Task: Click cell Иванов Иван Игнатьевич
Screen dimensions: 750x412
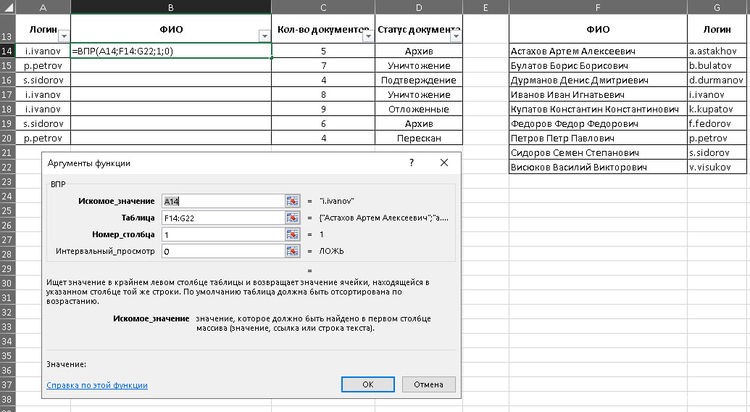Action: (598, 94)
